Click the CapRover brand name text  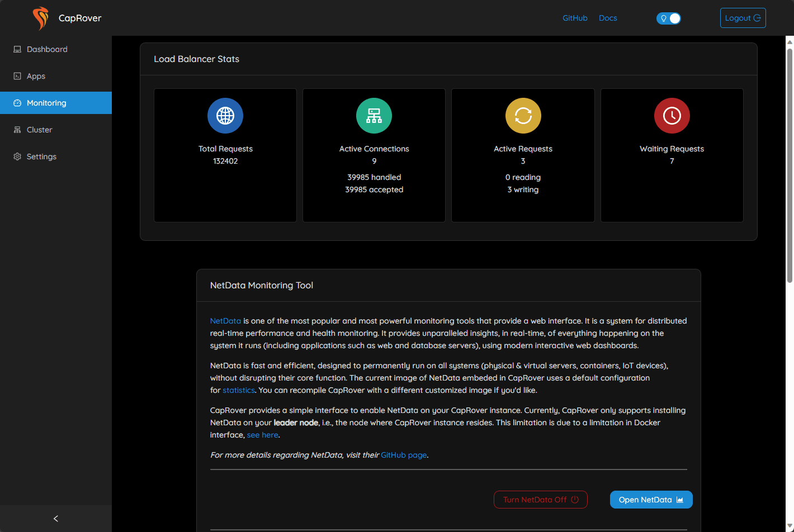80,18
